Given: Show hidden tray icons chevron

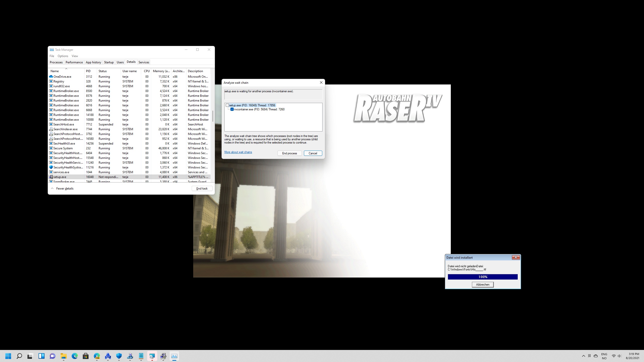Looking at the screenshot, I should 584,356.
